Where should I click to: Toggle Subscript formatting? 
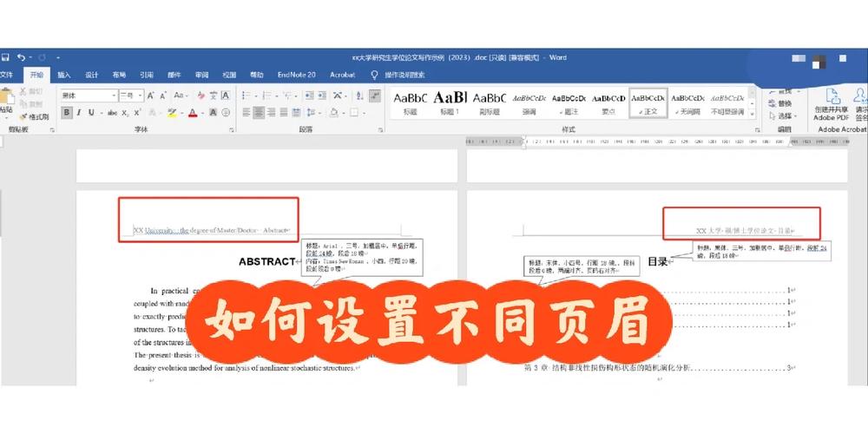click(126, 113)
